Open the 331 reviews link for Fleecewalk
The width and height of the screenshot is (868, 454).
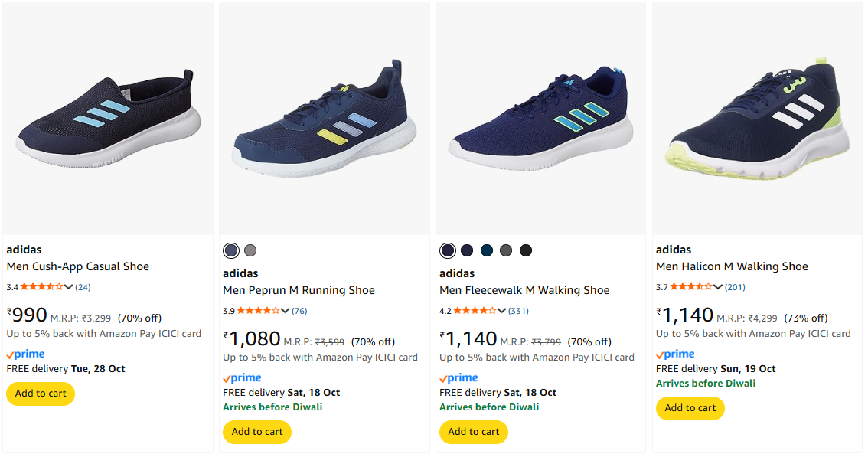pos(519,311)
